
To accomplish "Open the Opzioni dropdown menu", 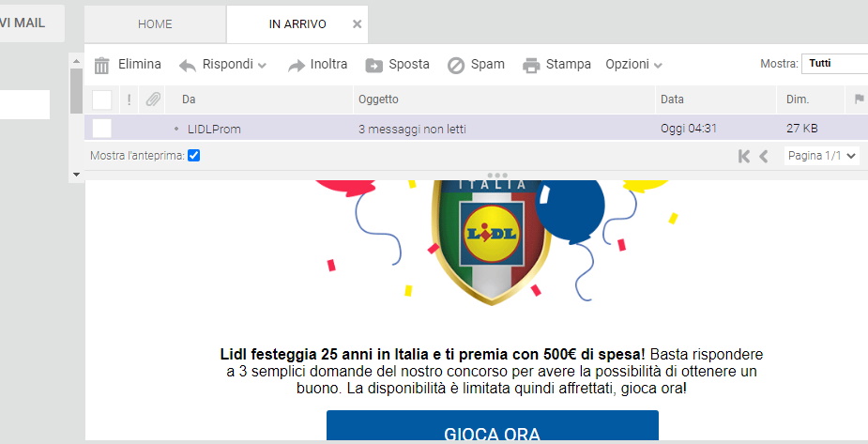I will 633,64.
